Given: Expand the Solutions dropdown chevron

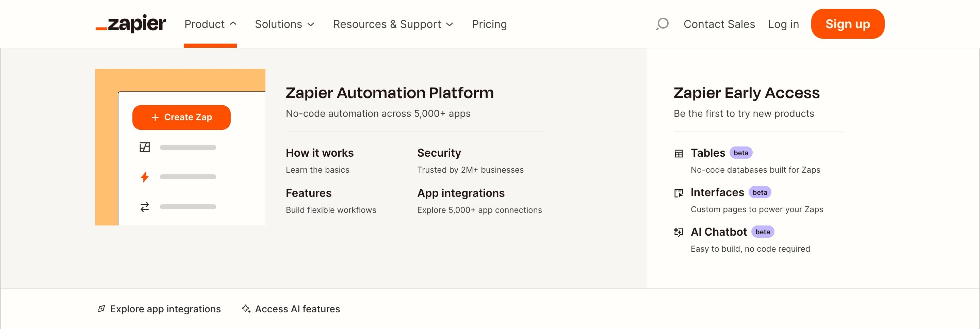Looking at the screenshot, I should click(311, 25).
